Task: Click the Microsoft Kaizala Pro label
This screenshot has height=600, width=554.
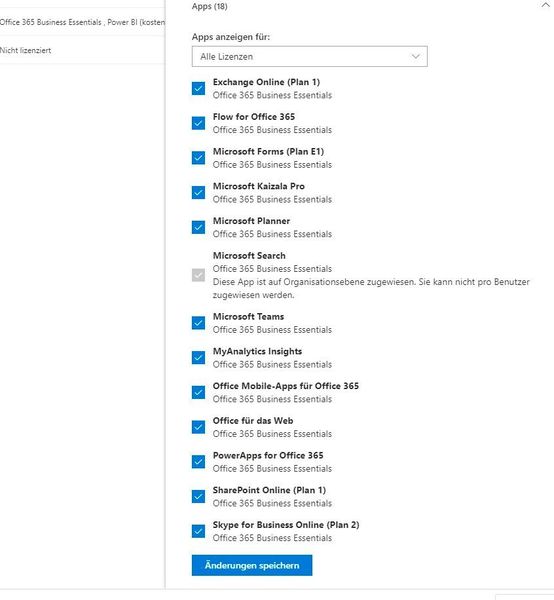Action: [x=259, y=186]
